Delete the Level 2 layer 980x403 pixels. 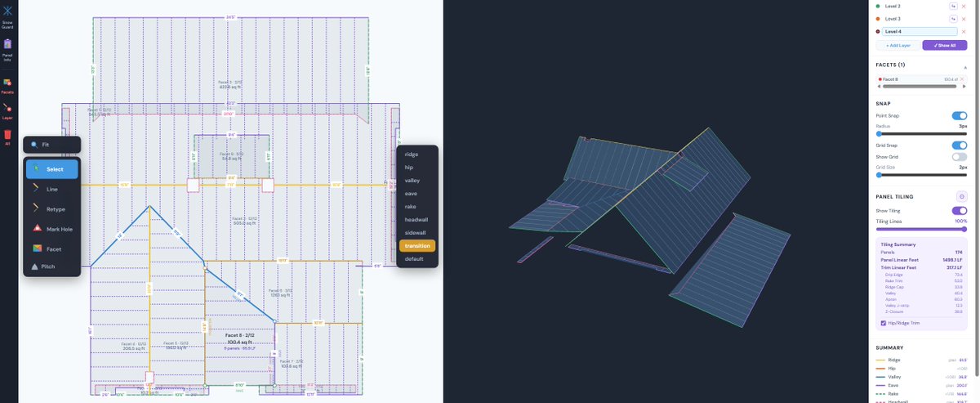click(964, 6)
